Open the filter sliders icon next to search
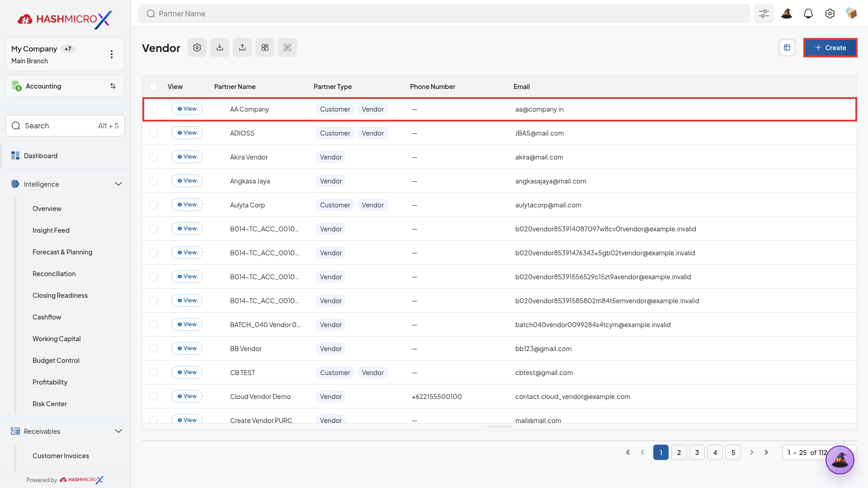868x488 pixels. coord(764,14)
